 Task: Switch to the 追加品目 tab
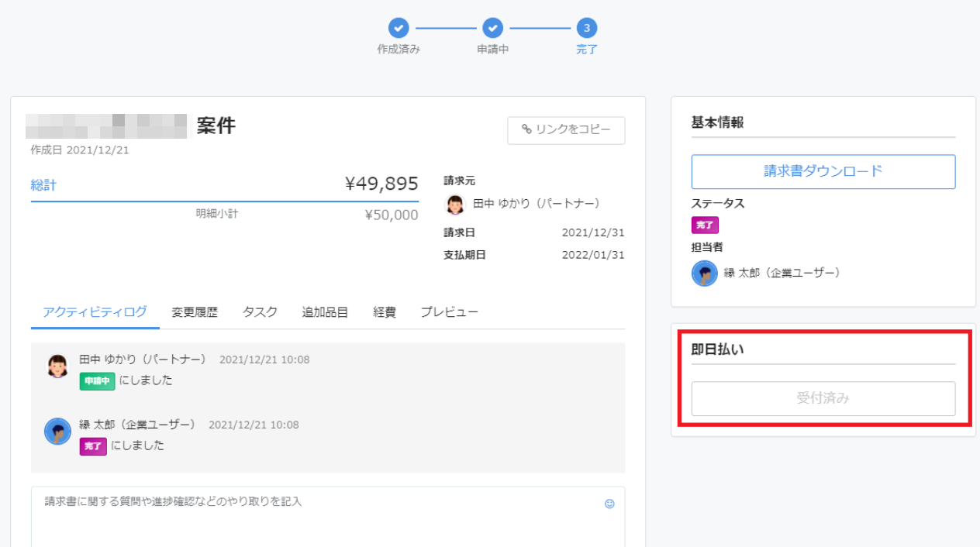(x=325, y=312)
